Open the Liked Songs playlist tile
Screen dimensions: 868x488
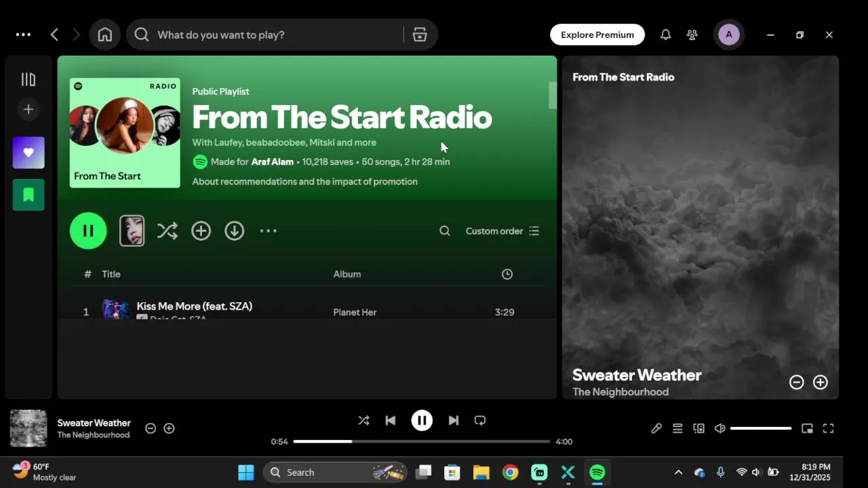(x=28, y=152)
